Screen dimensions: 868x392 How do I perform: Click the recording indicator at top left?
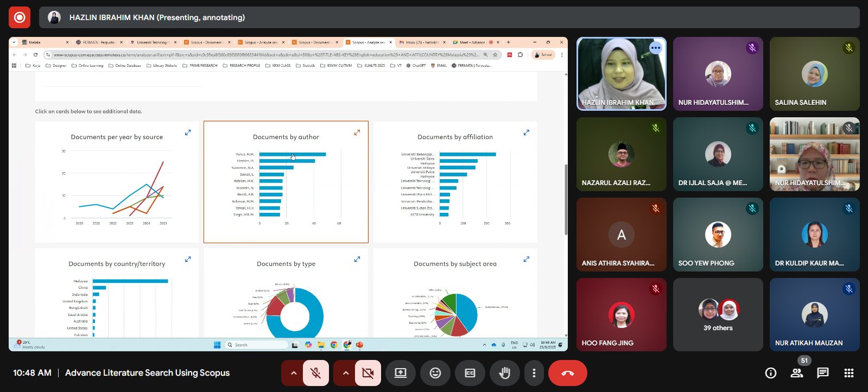tap(20, 17)
